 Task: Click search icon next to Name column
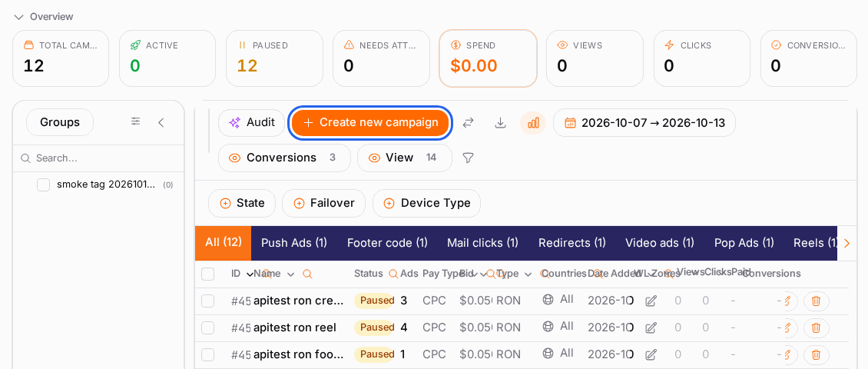(x=308, y=274)
